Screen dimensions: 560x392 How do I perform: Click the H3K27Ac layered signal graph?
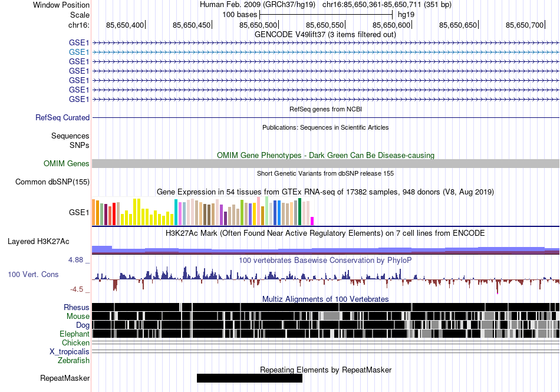(325, 250)
